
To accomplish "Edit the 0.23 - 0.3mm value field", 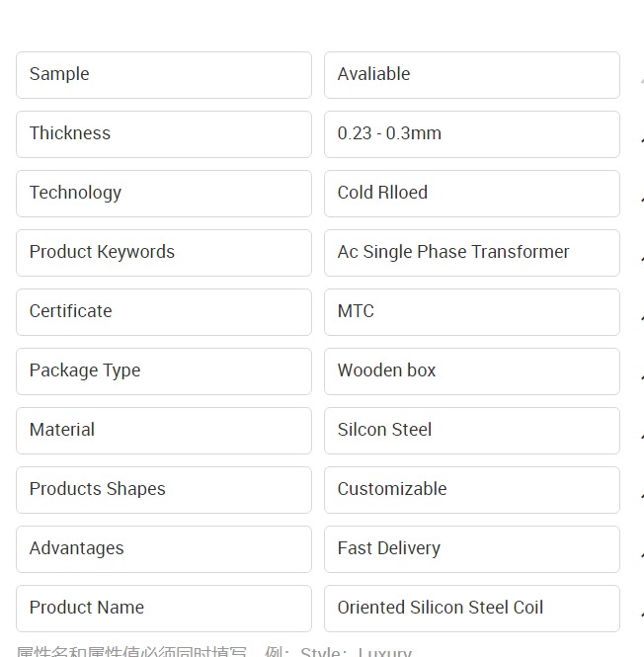I will (x=472, y=134).
